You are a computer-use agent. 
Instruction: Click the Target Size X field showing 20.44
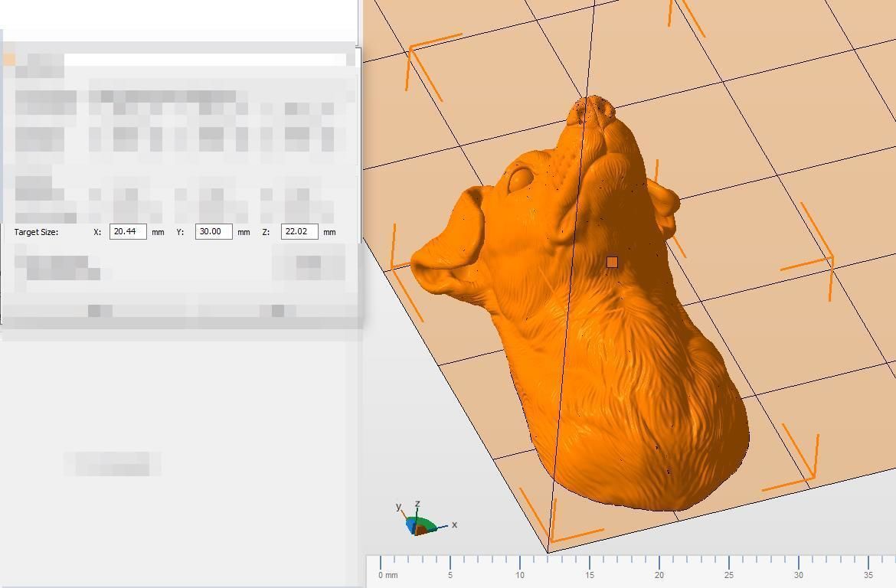point(128,231)
